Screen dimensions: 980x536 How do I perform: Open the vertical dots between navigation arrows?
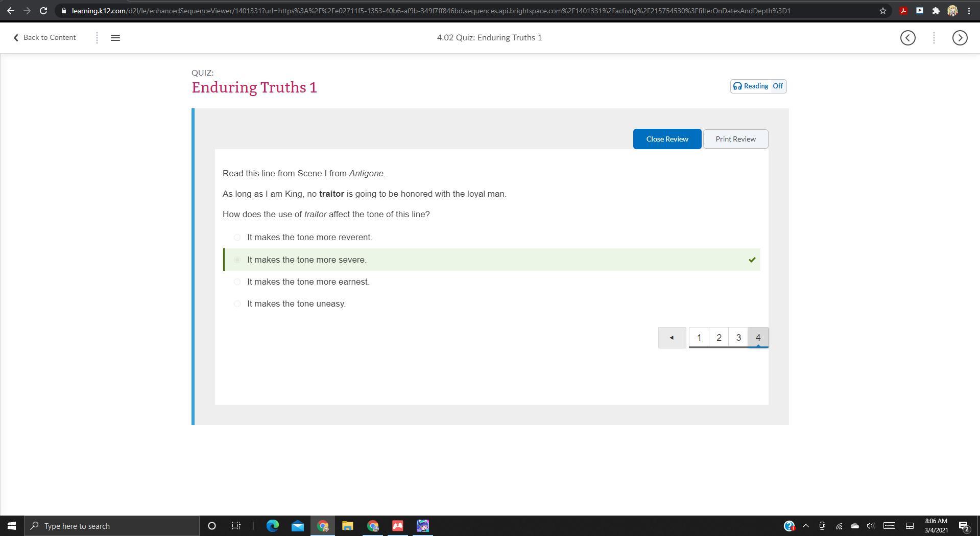pyautogui.click(x=934, y=38)
